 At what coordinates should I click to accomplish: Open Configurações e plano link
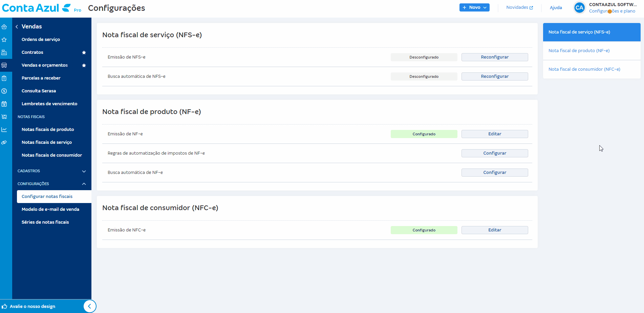[612, 11]
